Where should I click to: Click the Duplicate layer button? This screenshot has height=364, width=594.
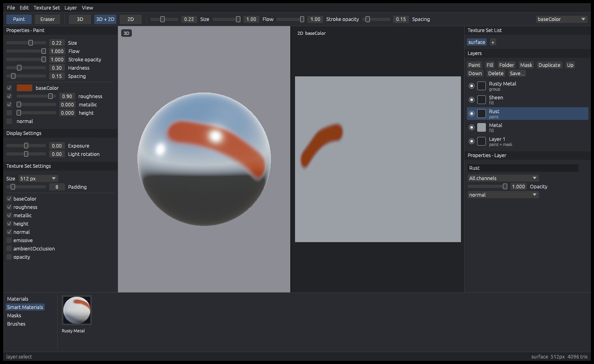click(549, 65)
